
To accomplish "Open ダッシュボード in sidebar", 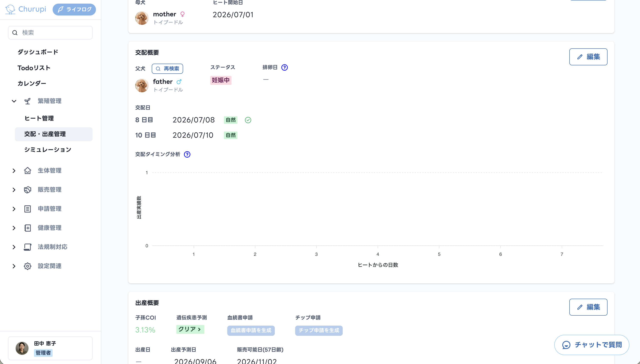I will 38,52.
